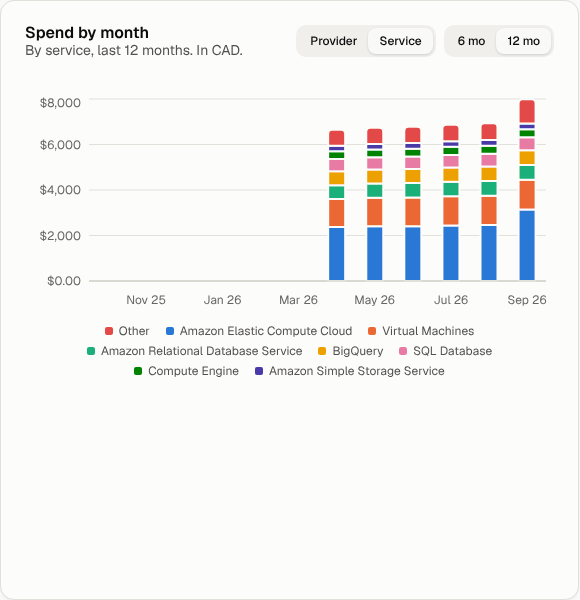
Task: Click the Sep 26 red Other bar segment
Action: click(x=527, y=111)
